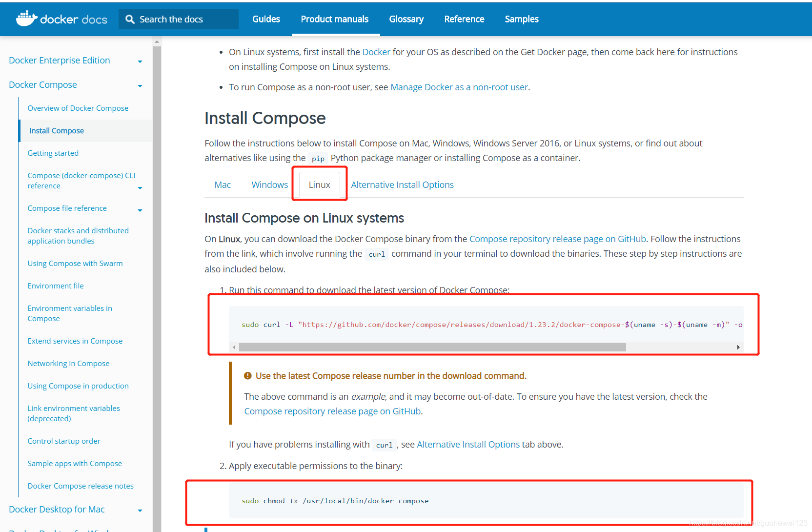Click the warning icon in release note
Image resolution: width=812 pixels, height=532 pixels.
click(x=247, y=376)
